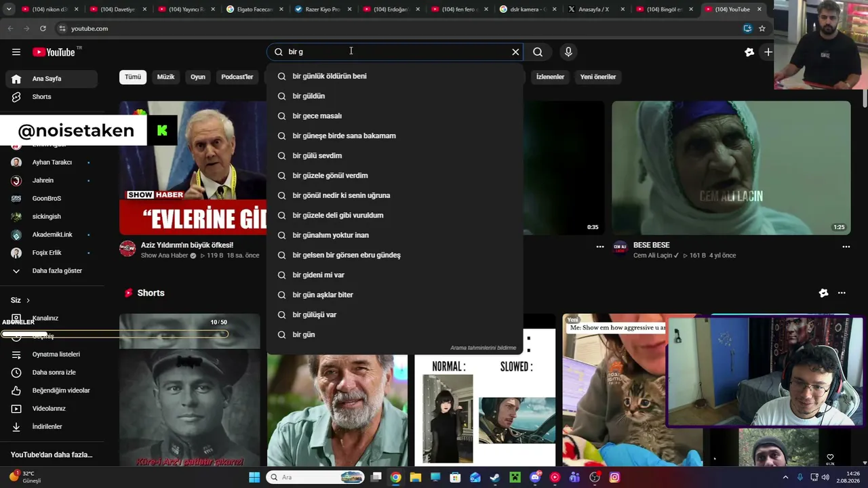The image size is (868, 488).
Task: Select the Podcast'ler filter chip
Action: (237, 77)
